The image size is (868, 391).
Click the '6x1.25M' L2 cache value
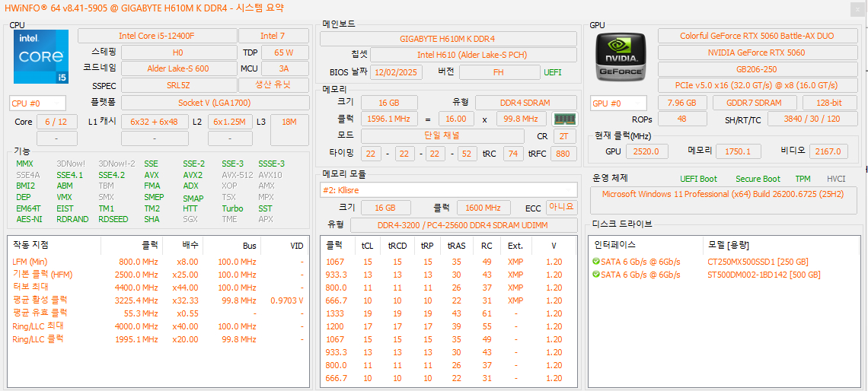(230, 122)
